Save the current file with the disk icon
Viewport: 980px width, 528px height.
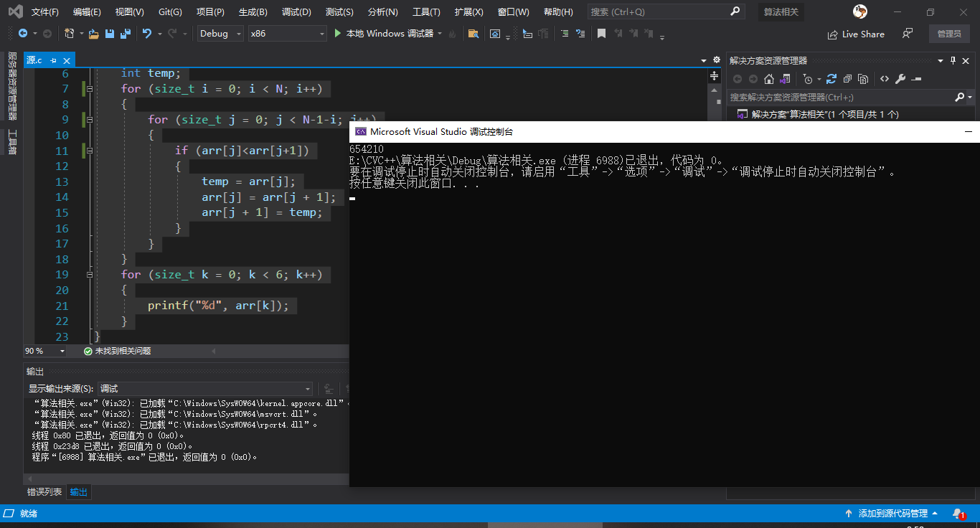pos(110,34)
